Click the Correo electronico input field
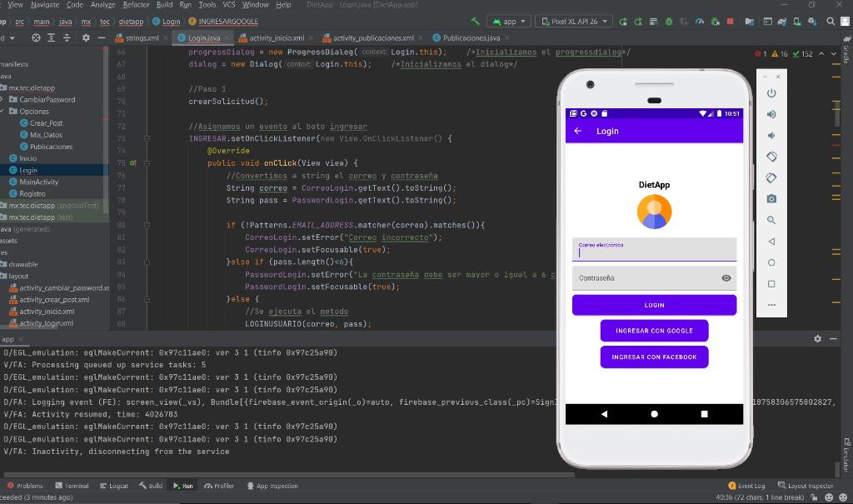The image size is (853, 504). 654,249
